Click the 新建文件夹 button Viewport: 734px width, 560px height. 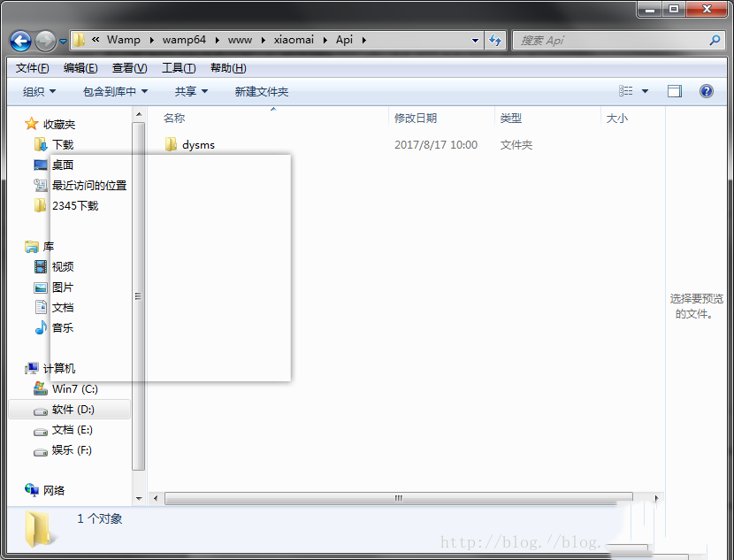tap(261, 91)
